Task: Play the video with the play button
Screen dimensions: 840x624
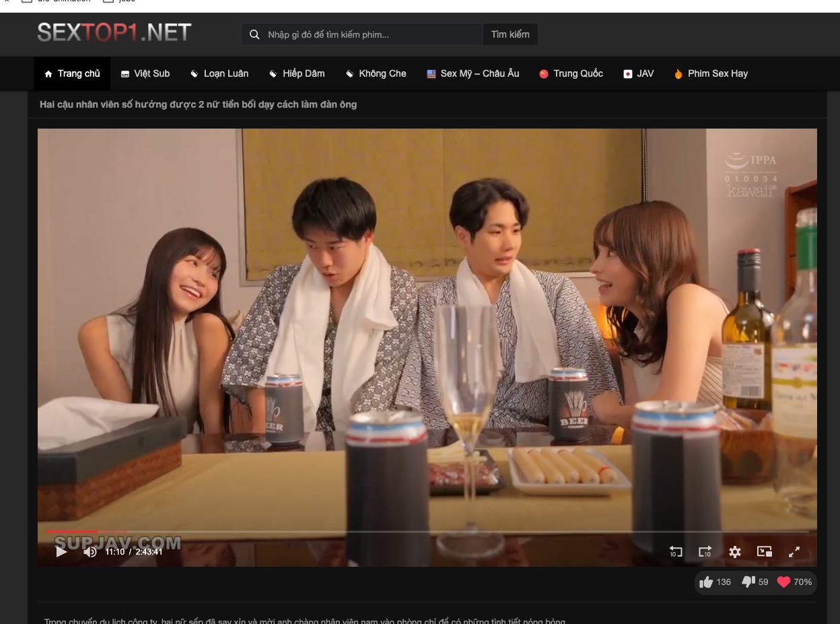Action: [61, 552]
